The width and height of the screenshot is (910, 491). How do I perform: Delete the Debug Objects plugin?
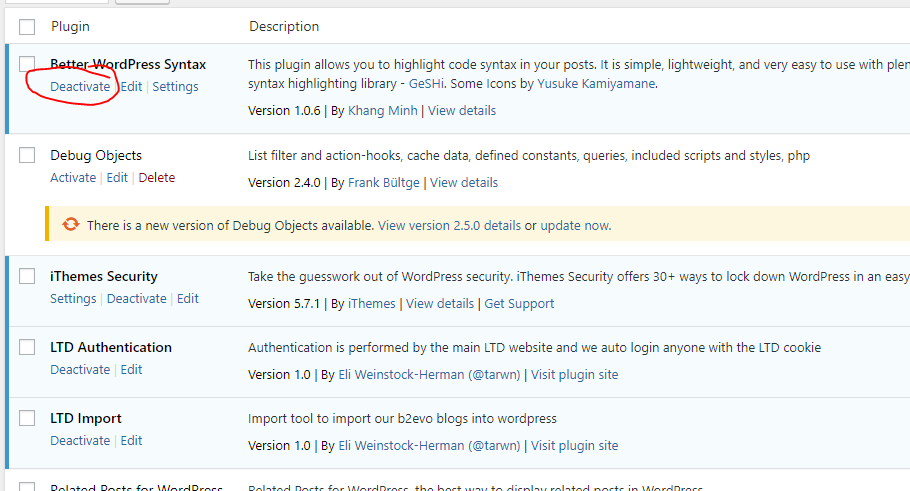tap(157, 178)
